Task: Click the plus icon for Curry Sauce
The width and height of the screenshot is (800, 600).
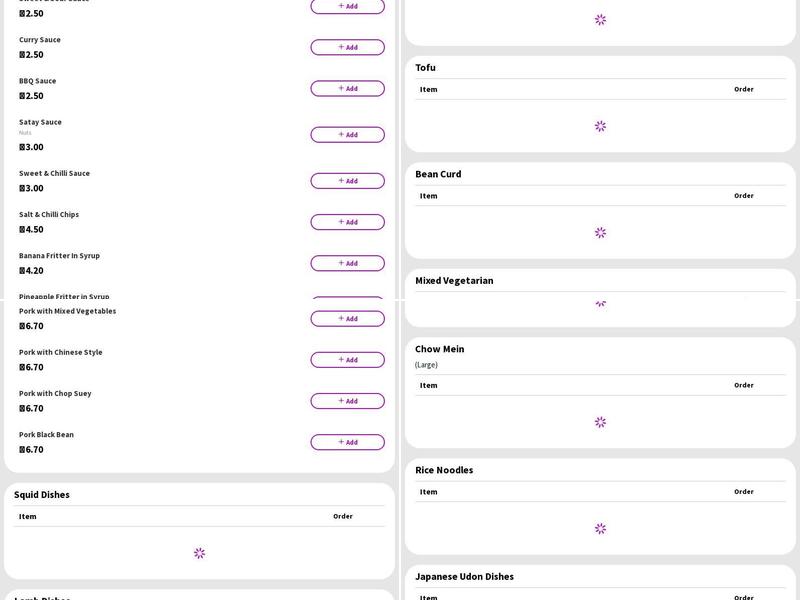Action: pos(341,47)
